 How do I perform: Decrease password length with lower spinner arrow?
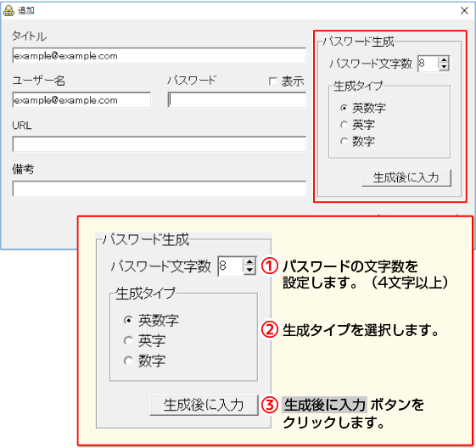pos(444,67)
